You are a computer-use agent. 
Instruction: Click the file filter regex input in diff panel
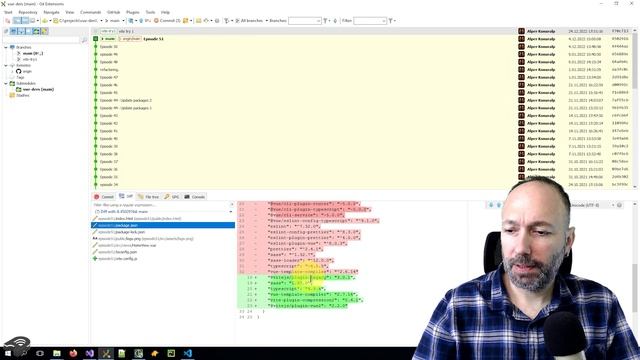(161, 205)
